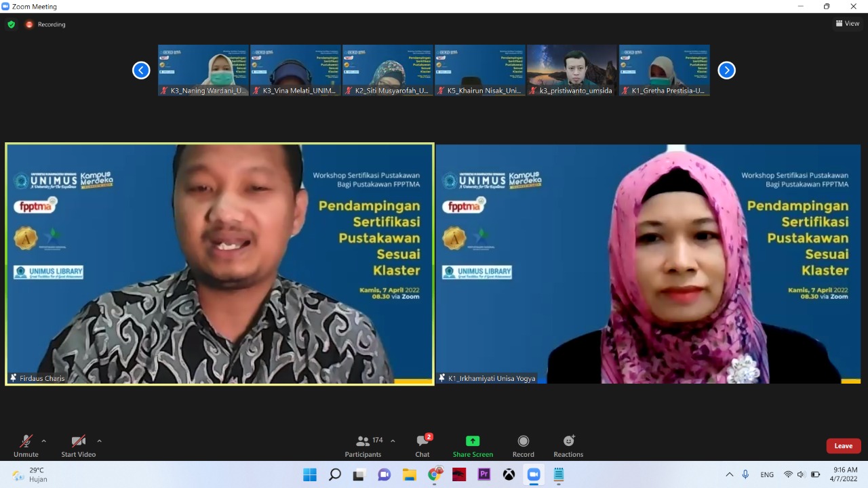Click the green encryption shield icon

point(11,24)
